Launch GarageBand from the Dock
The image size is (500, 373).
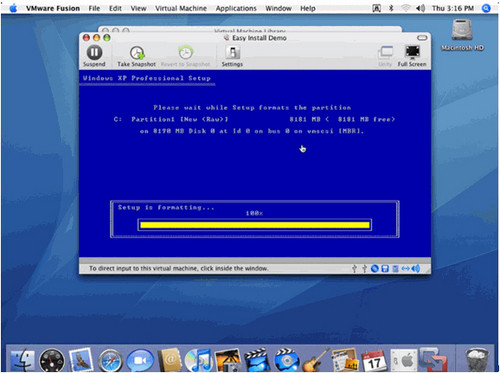[x=315, y=360]
